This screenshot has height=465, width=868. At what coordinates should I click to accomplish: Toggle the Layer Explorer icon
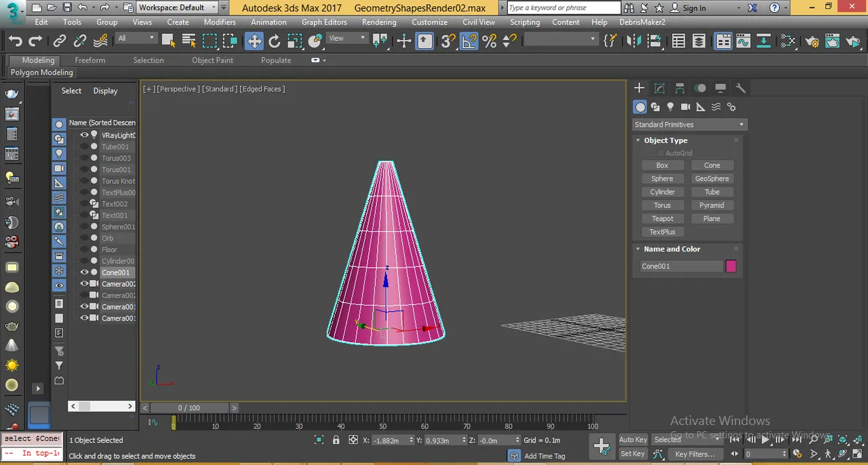(x=699, y=41)
